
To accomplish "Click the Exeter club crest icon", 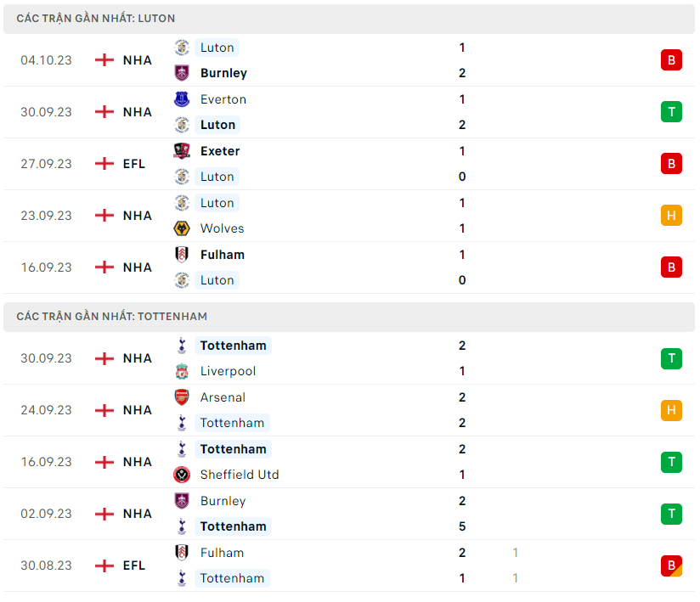I will (182, 151).
